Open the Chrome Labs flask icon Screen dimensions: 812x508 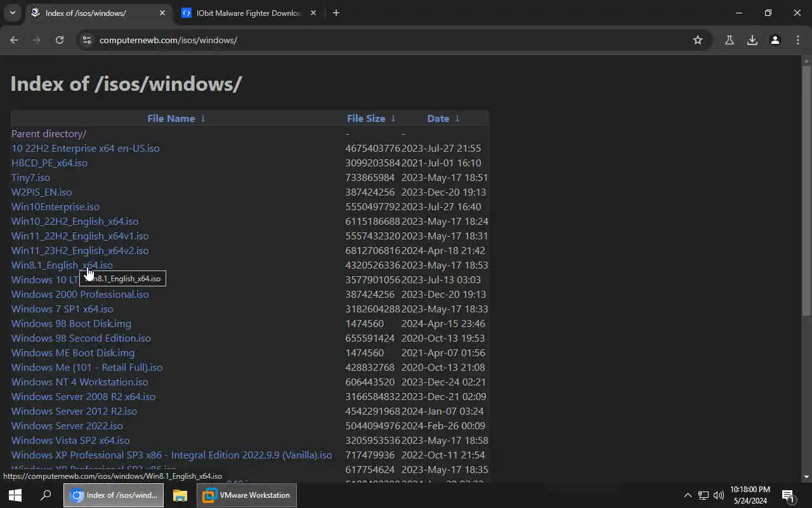coord(730,40)
